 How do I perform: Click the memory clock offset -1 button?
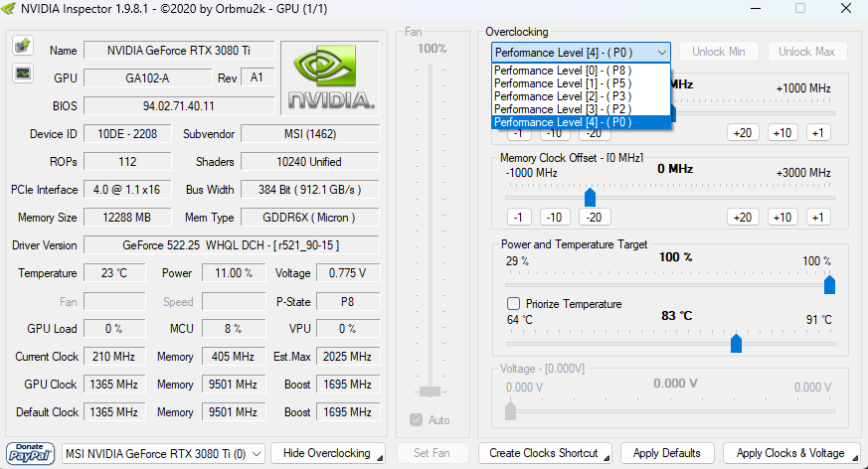pos(519,218)
